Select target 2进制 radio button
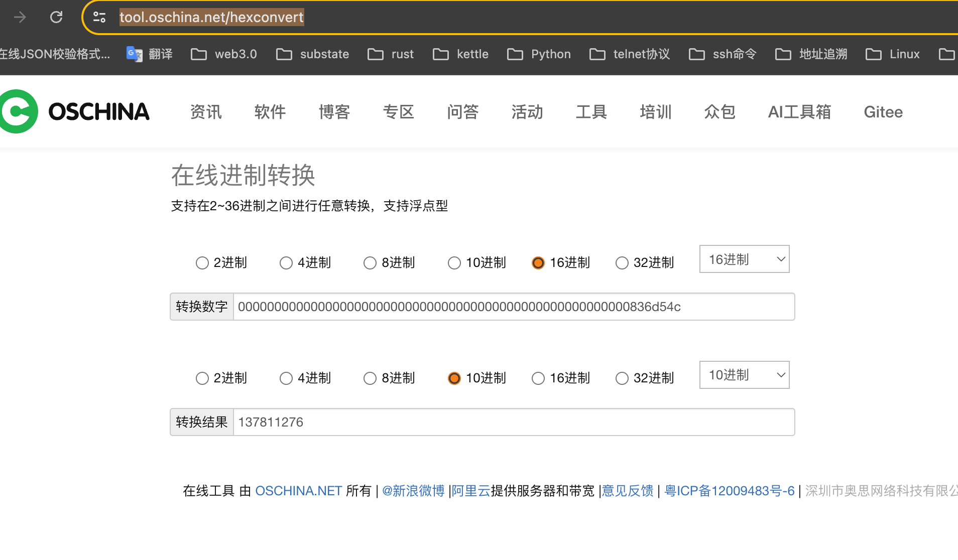The image size is (958, 560). pos(202,378)
